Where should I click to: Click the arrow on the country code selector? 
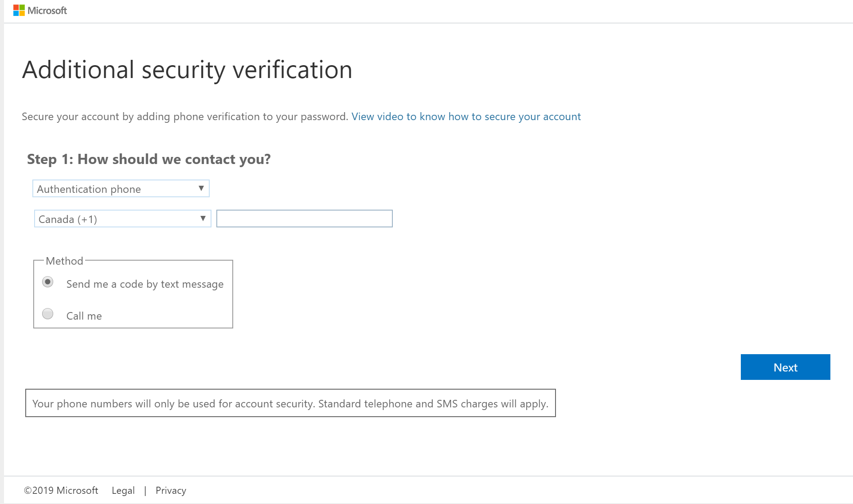(x=203, y=219)
